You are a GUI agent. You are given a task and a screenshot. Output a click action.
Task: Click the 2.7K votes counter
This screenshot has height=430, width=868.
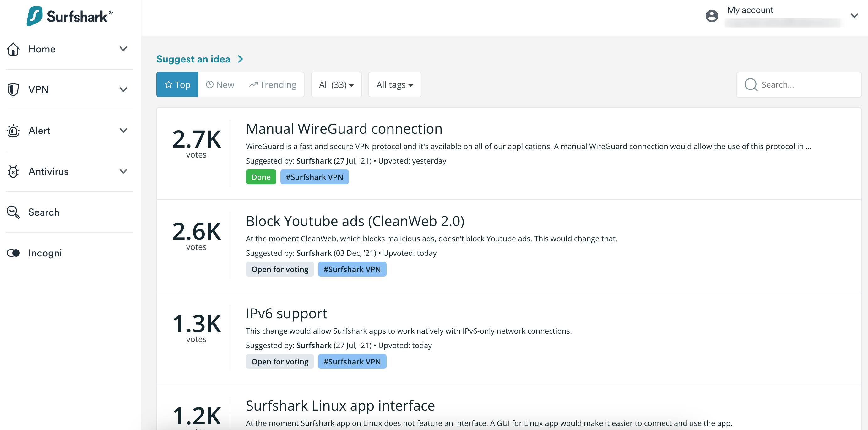[197, 143]
